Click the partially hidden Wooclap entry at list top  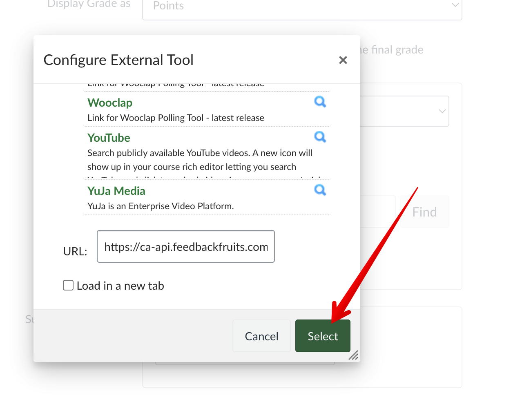(176, 85)
